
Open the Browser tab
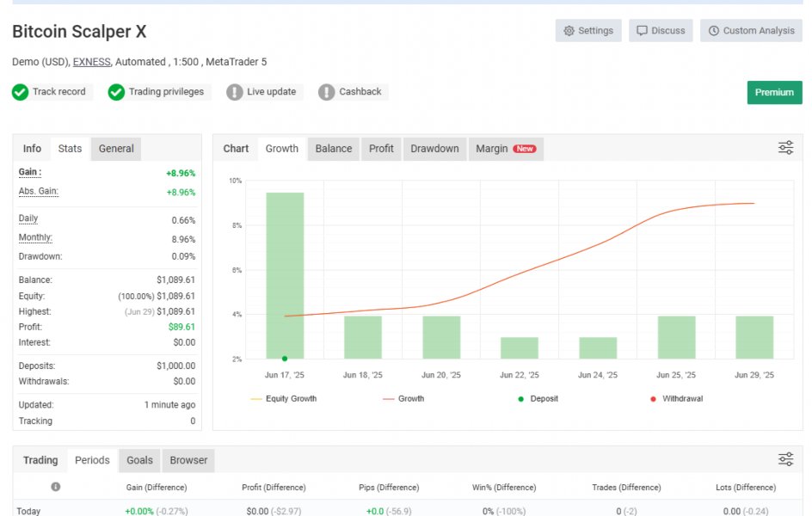click(x=188, y=460)
